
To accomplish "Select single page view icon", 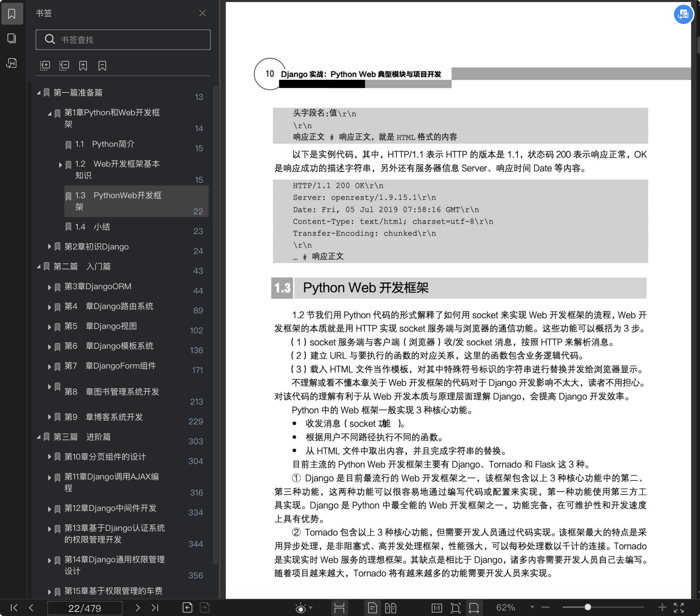I will pyautogui.click(x=372, y=608).
